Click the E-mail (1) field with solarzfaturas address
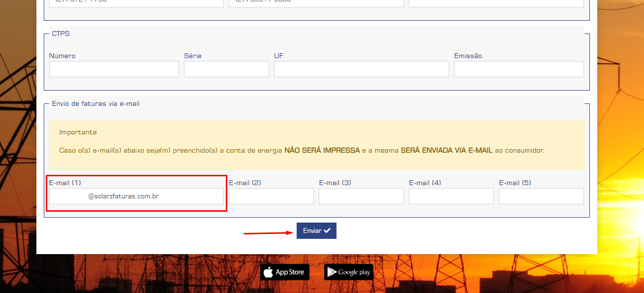 [x=136, y=196]
